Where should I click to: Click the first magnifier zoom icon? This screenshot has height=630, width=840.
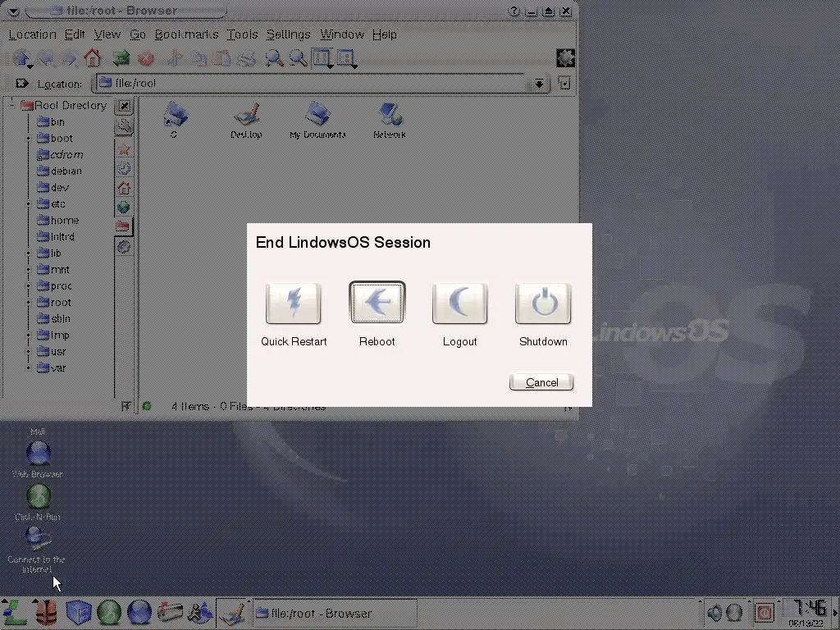[x=274, y=58]
